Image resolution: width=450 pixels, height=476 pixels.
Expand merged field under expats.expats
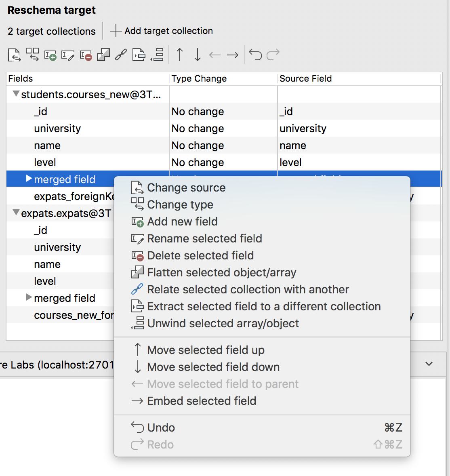click(x=29, y=297)
